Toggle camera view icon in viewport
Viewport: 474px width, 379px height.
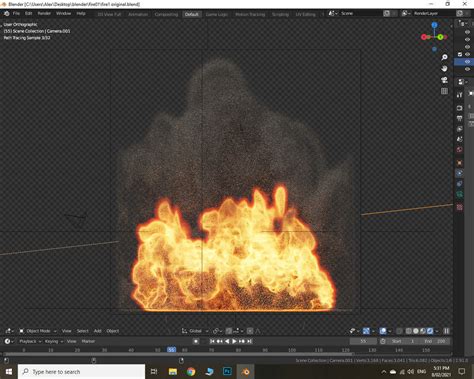point(444,80)
